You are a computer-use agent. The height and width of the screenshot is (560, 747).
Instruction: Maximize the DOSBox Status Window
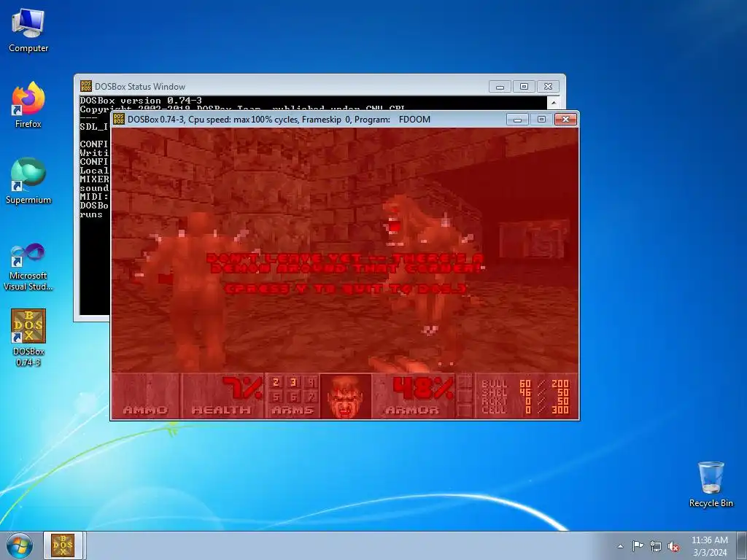[524, 87]
